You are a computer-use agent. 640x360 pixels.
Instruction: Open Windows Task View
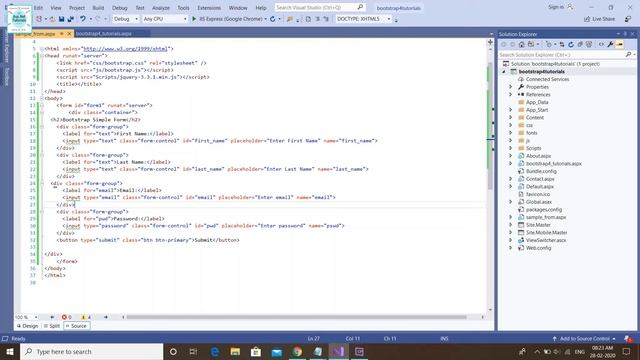coord(193,351)
